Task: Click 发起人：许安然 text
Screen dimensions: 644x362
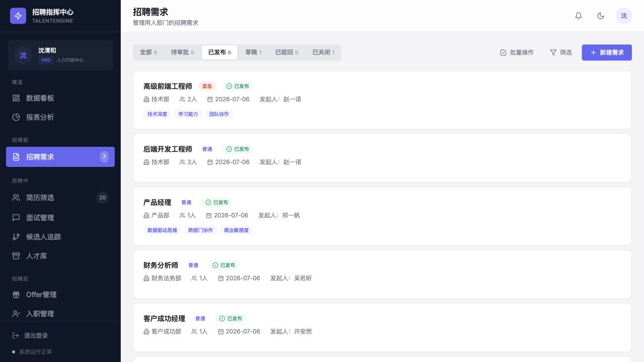Action: [291, 331]
